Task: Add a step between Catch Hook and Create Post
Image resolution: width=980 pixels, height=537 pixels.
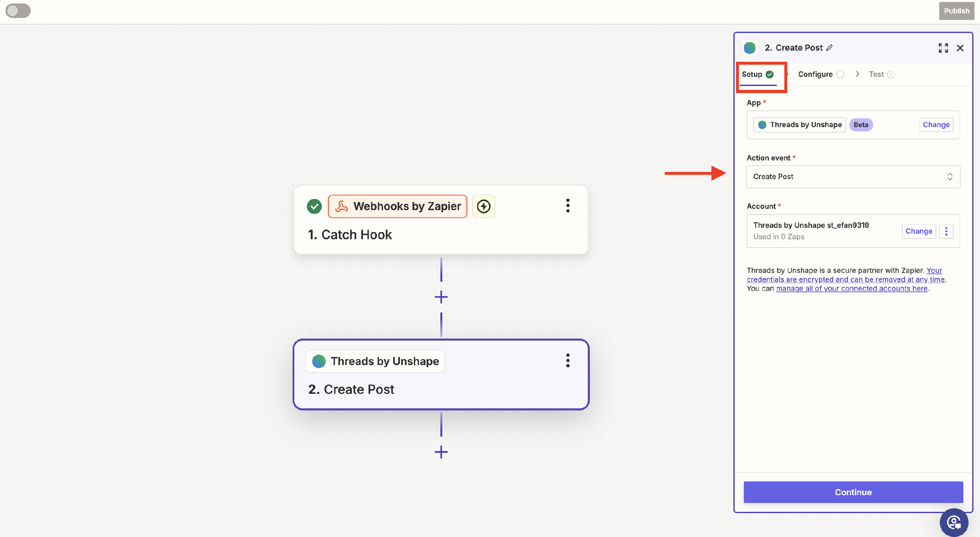Action: click(x=441, y=297)
